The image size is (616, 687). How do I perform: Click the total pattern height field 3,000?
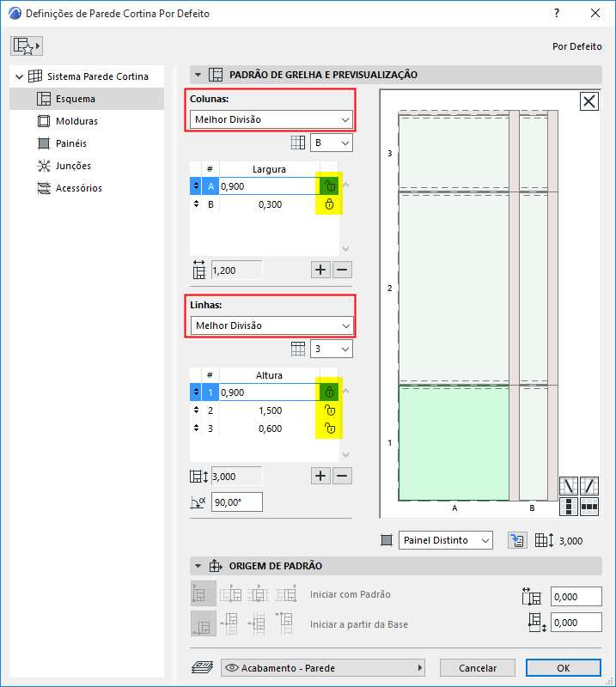click(x=237, y=477)
